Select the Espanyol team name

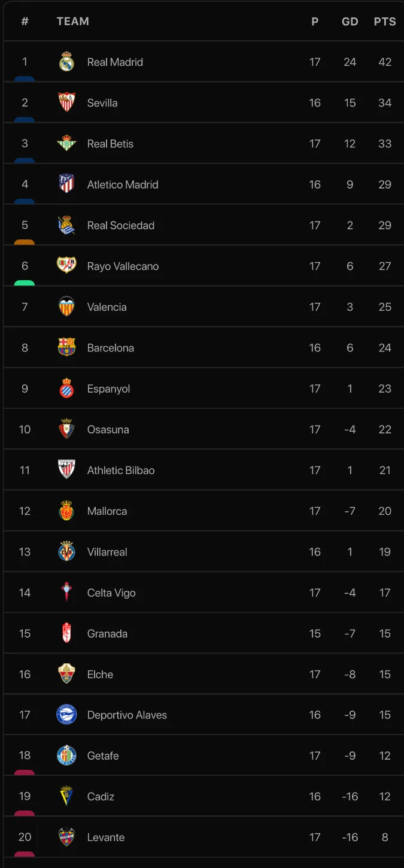point(108,389)
